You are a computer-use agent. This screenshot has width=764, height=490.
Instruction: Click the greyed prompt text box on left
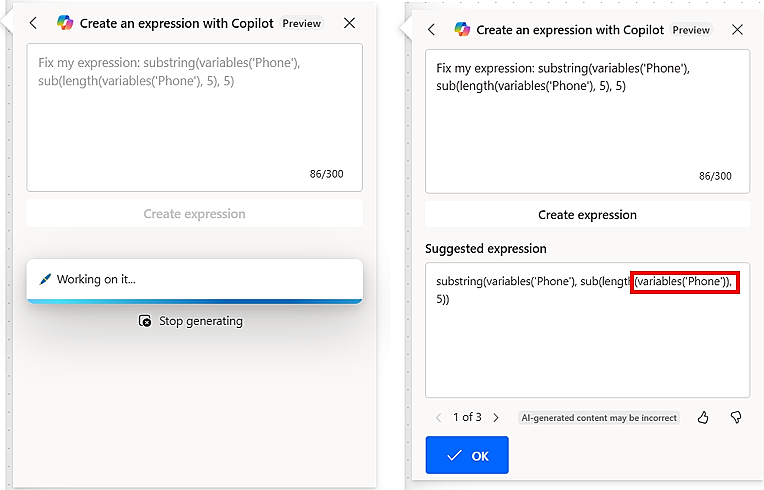pyautogui.click(x=194, y=117)
